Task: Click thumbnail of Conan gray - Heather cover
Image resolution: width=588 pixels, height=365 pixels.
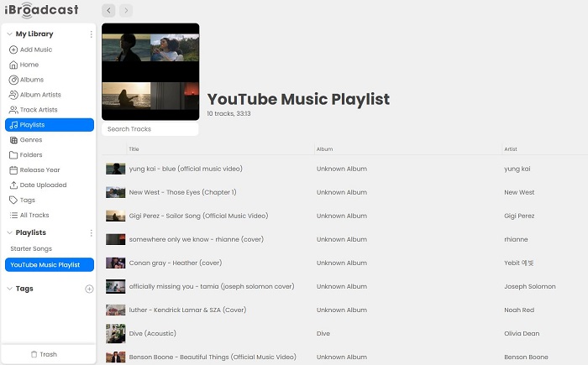Action: (116, 263)
